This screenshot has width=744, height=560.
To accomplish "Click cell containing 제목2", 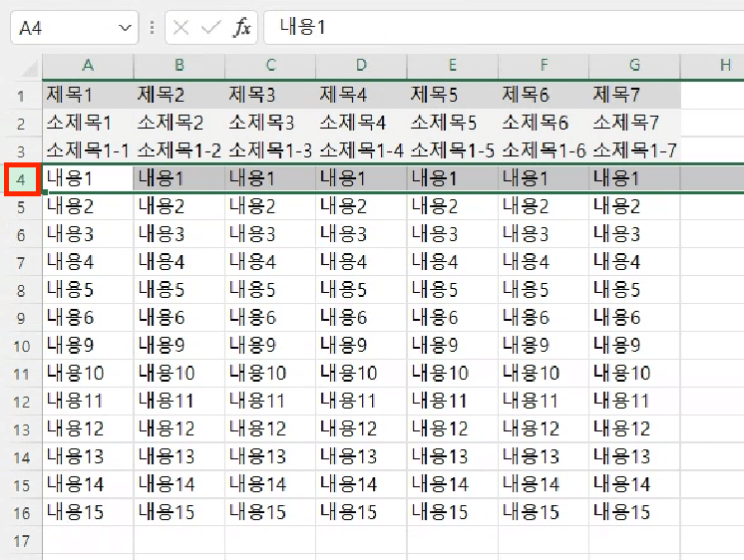I will point(179,96).
